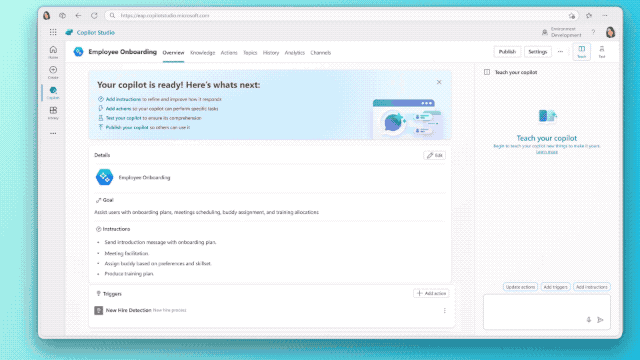This screenshot has width=640, height=360.
Task: Switch to the Knowledge tab
Action: pos(202,53)
